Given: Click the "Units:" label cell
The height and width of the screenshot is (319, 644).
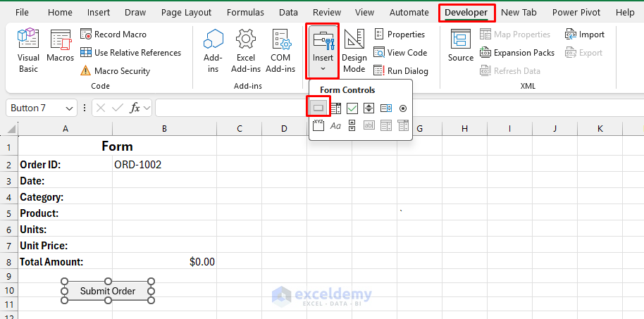Looking at the screenshot, I should (66, 230).
